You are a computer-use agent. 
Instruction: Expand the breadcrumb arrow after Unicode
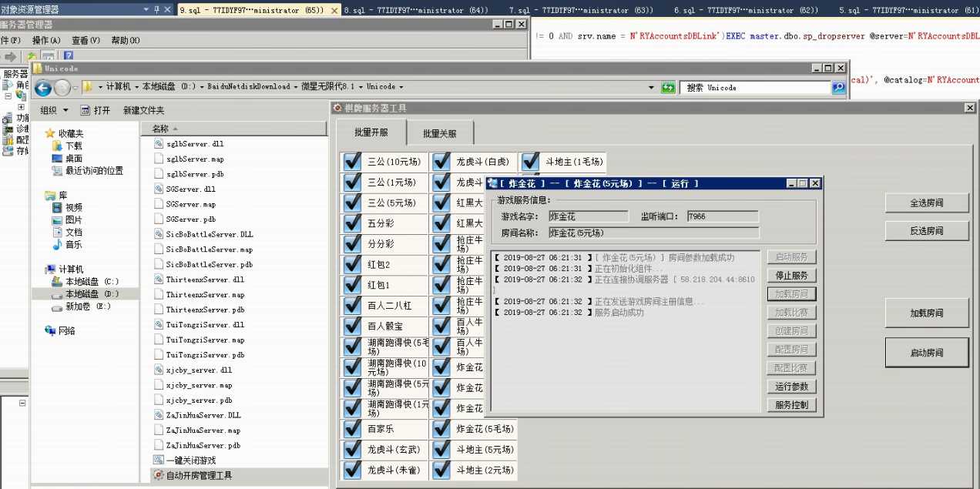[x=401, y=87]
